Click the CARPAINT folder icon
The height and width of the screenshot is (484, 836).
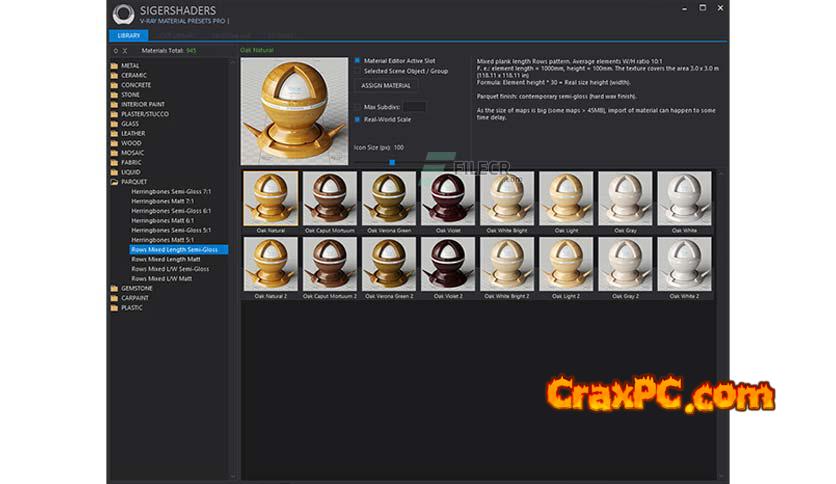click(x=114, y=298)
